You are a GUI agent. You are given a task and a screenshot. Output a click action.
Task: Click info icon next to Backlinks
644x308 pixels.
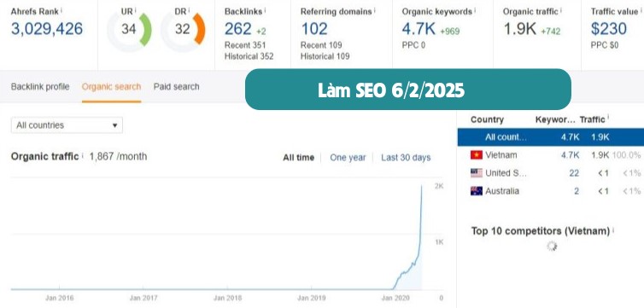[265, 10]
